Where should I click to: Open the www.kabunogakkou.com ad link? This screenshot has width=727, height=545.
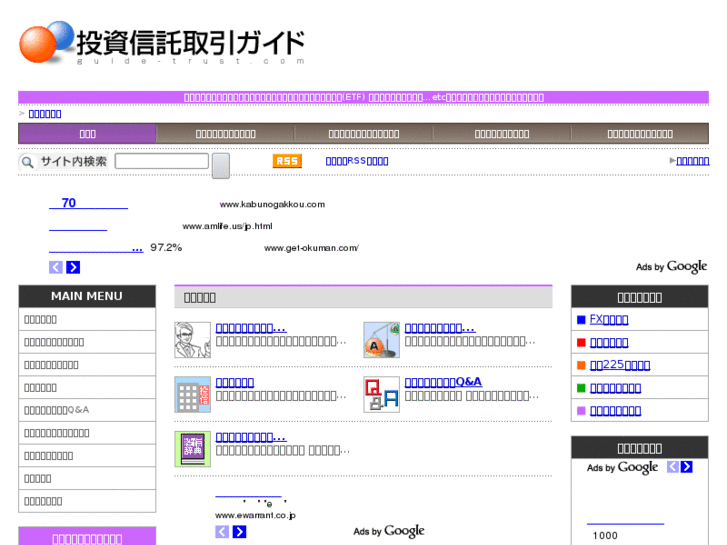272,204
